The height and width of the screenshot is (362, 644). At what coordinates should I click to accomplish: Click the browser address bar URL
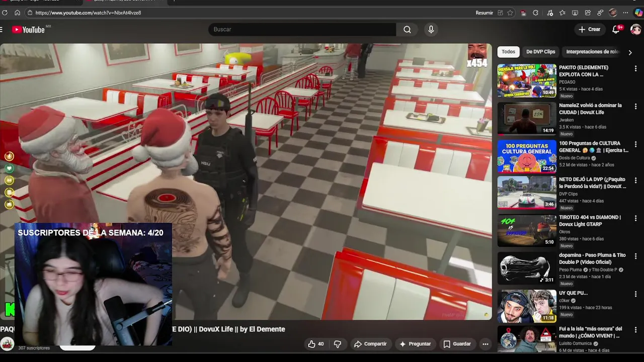coord(88,13)
